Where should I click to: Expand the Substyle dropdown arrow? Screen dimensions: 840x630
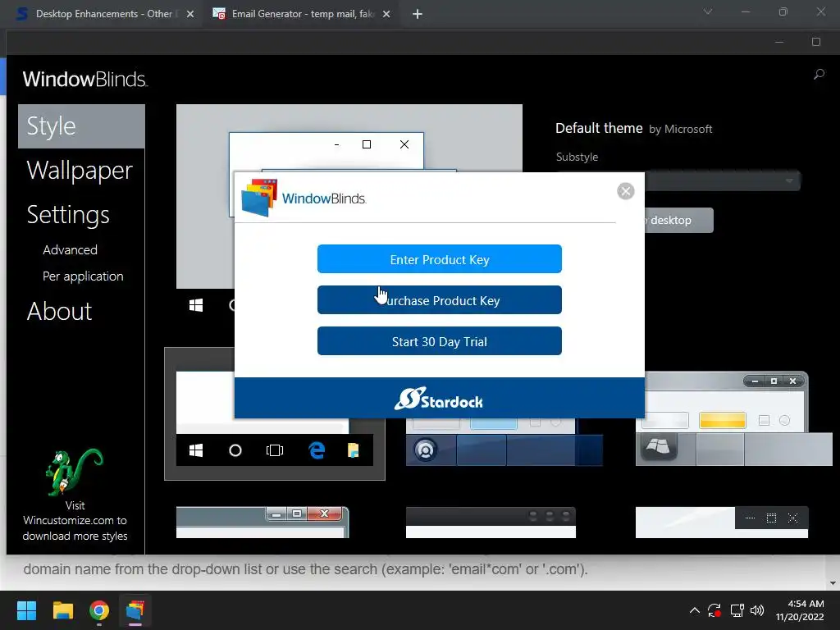[789, 180]
